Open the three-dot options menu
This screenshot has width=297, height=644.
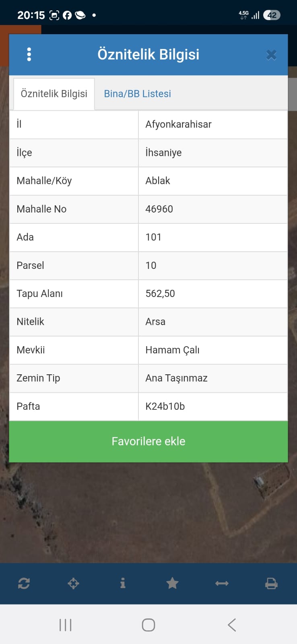tap(29, 54)
